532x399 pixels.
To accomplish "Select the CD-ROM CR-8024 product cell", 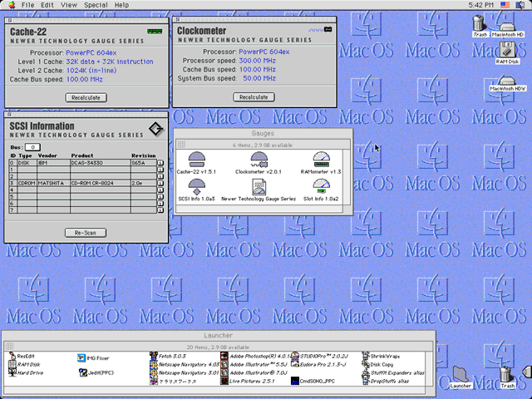I will pyautogui.click(x=101, y=183).
